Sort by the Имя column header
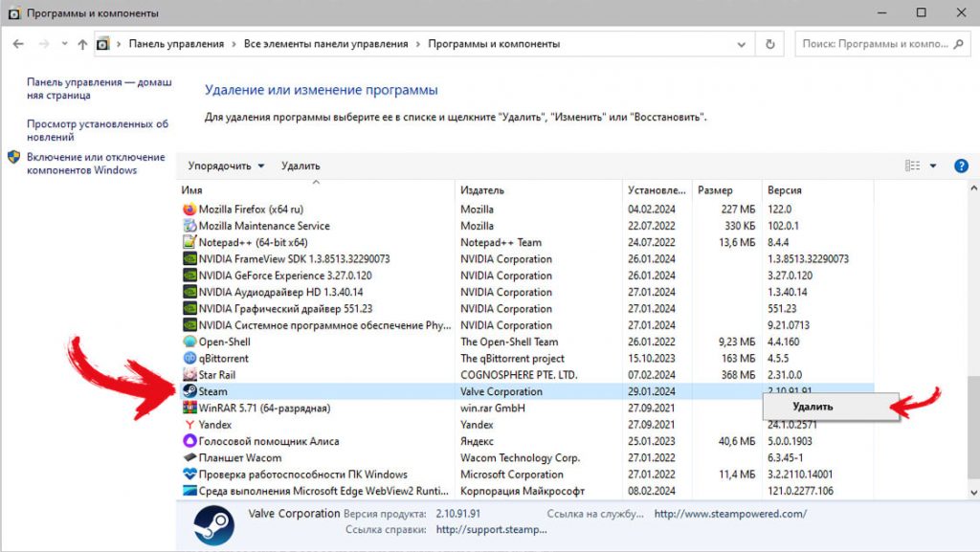The width and height of the screenshot is (980, 552). coord(316,189)
